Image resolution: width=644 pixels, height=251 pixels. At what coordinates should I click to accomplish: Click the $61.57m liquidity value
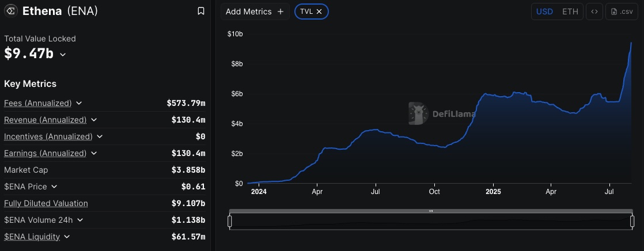click(188, 237)
